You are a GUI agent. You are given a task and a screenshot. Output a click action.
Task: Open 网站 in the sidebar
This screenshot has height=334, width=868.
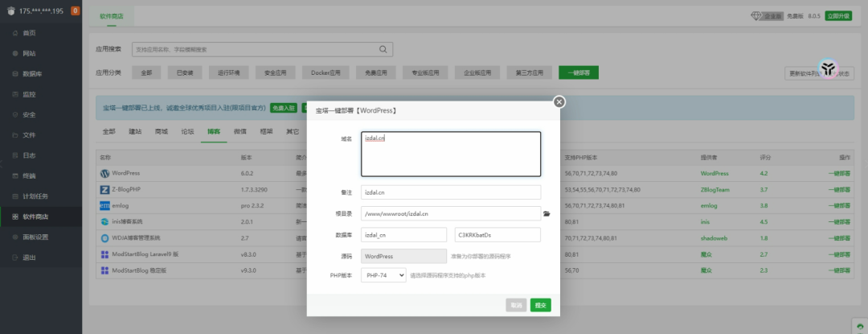(x=29, y=54)
